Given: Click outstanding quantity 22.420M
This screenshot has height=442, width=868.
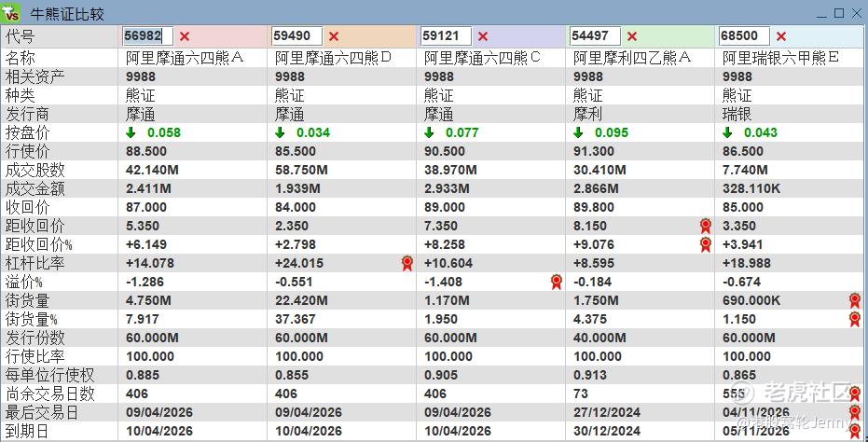Looking at the screenshot, I should tap(301, 300).
